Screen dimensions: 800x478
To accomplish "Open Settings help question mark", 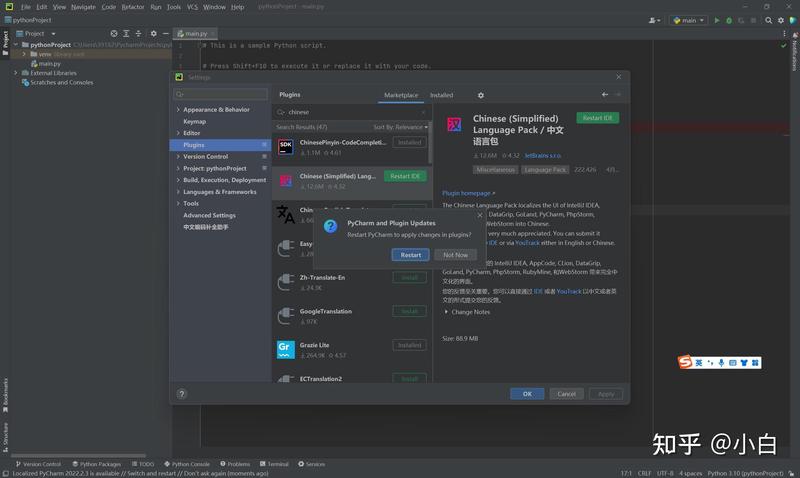I will (x=182, y=394).
